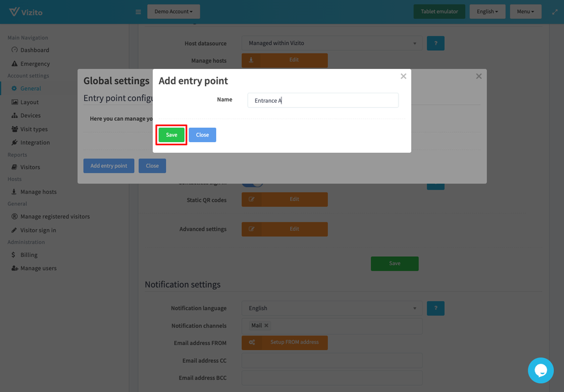Open the Billing page
This screenshot has height=392, width=564.
pos(26,255)
